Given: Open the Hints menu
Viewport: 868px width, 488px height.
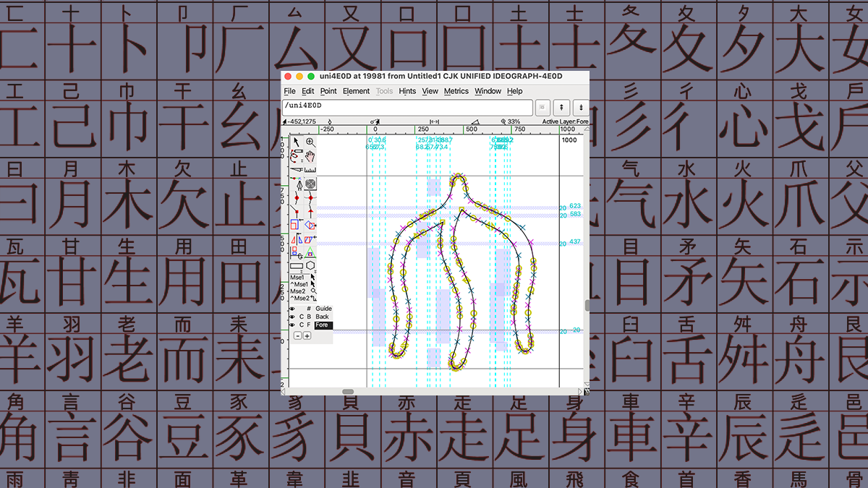Looking at the screenshot, I should coord(407,91).
